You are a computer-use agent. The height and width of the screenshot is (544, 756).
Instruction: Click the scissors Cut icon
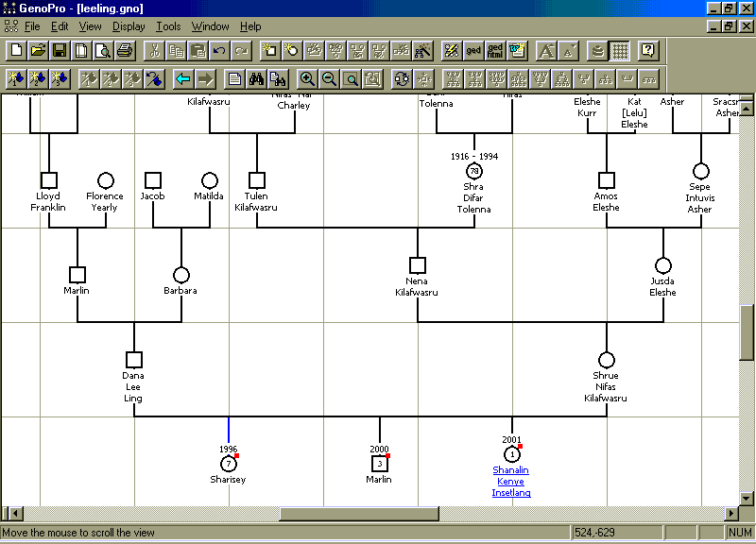(155, 51)
